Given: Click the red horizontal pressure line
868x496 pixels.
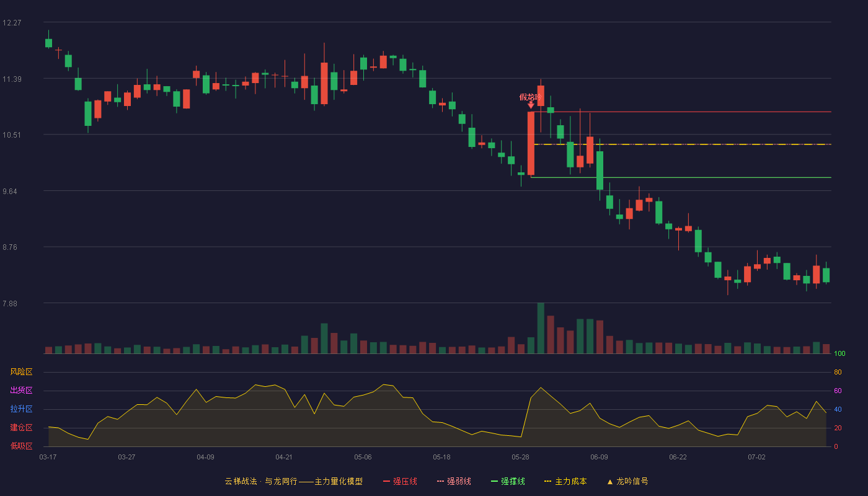Looking at the screenshot, I should 682,112.
